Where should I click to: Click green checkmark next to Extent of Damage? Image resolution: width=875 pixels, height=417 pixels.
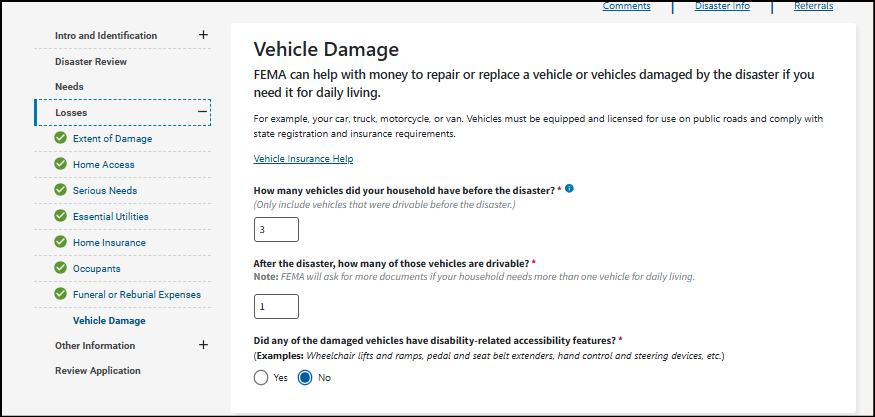[x=60, y=138]
